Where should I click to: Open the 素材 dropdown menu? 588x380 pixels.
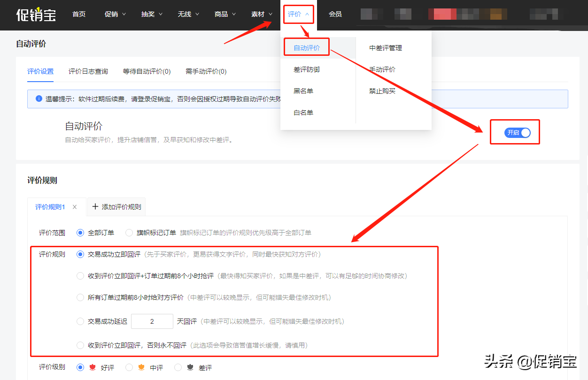pyautogui.click(x=261, y=14)
